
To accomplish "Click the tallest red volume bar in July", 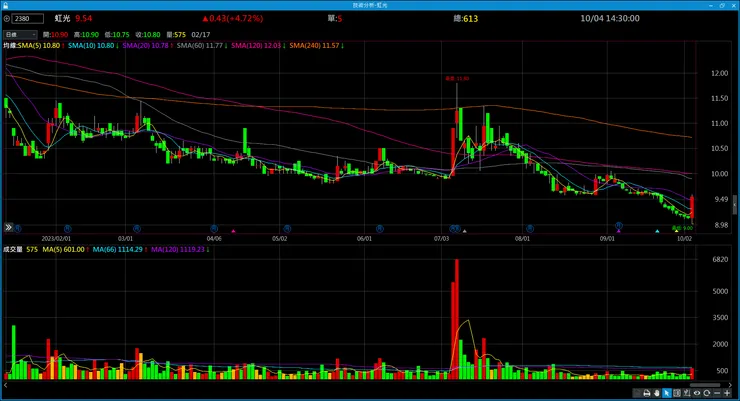I will [x=456, y=319].
